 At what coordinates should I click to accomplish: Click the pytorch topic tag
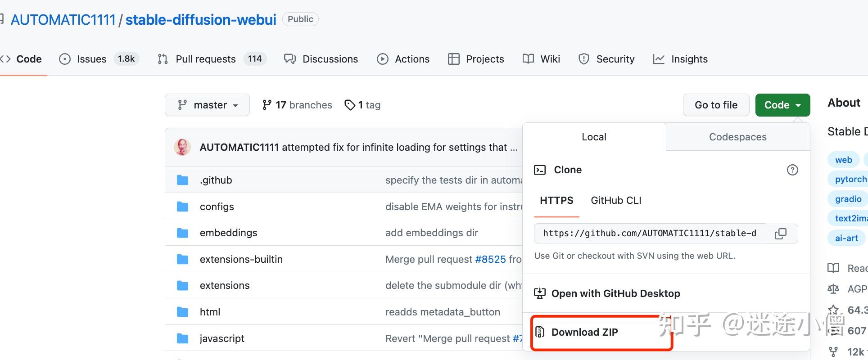tap(850, 179)
